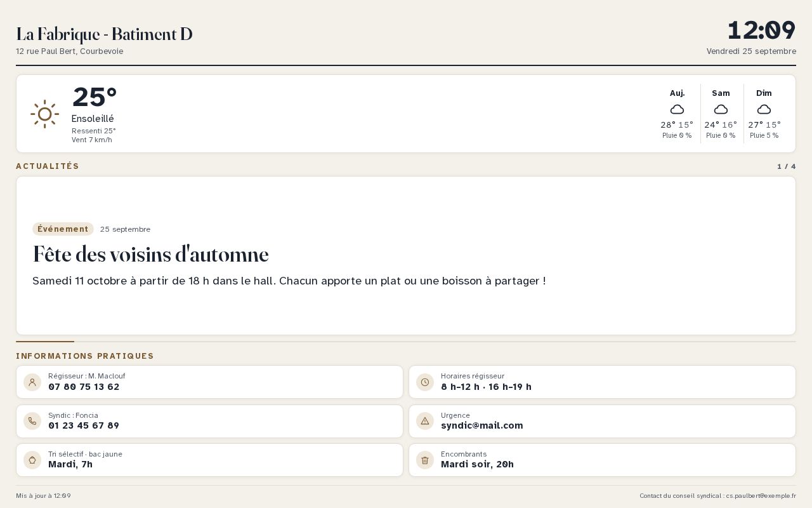812x508 pixels.
Task: Click the clock icon beside Horaires régisseur
Action: pyautogui.click(x=425, y=382)
